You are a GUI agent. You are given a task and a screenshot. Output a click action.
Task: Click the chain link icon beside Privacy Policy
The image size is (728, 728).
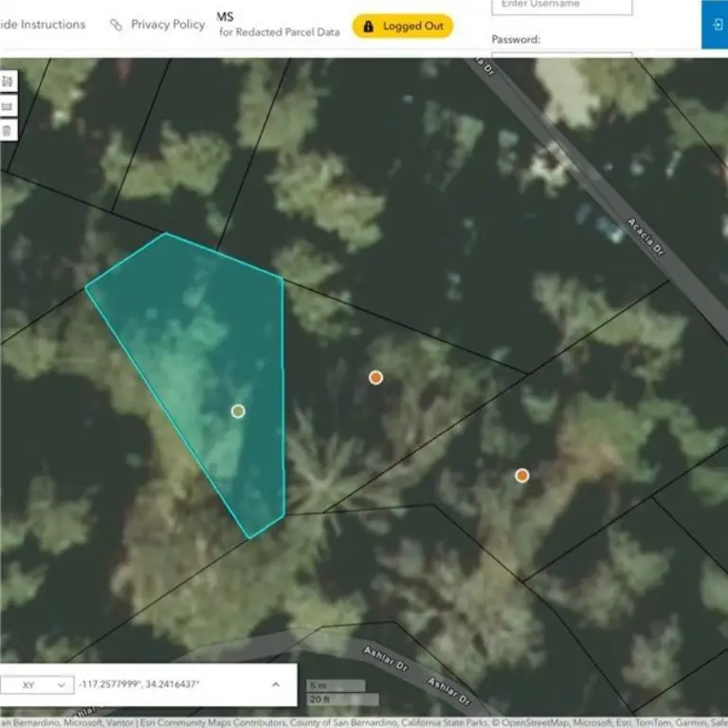tap(116, 25)
